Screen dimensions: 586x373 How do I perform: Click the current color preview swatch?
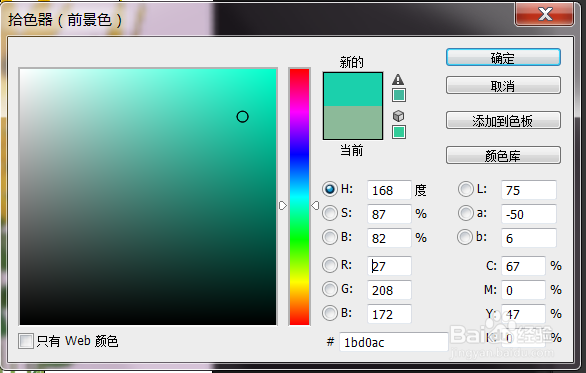(x=353, y=122)
